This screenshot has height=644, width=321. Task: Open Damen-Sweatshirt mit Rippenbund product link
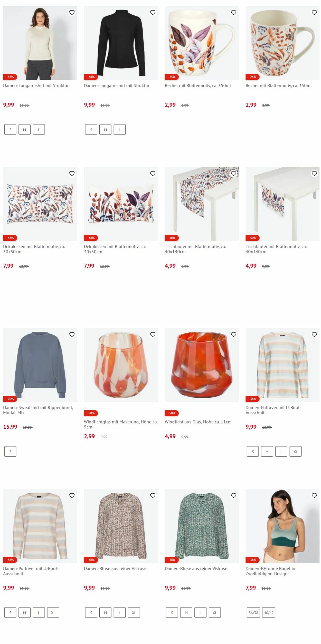(x=38, y=410)
